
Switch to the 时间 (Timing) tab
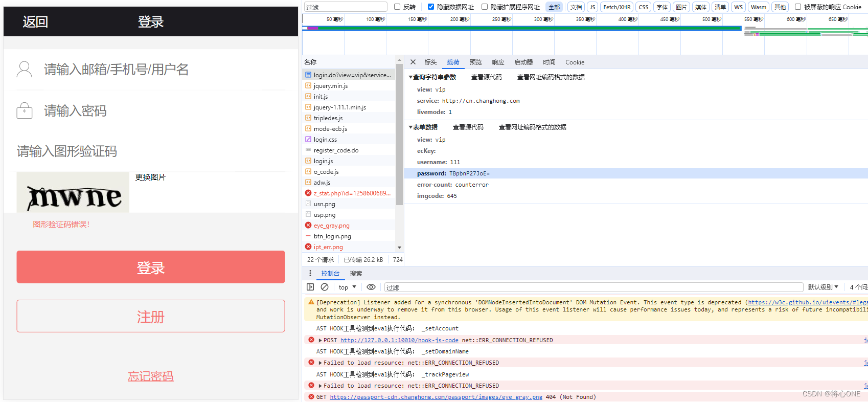tap(549, 62)
